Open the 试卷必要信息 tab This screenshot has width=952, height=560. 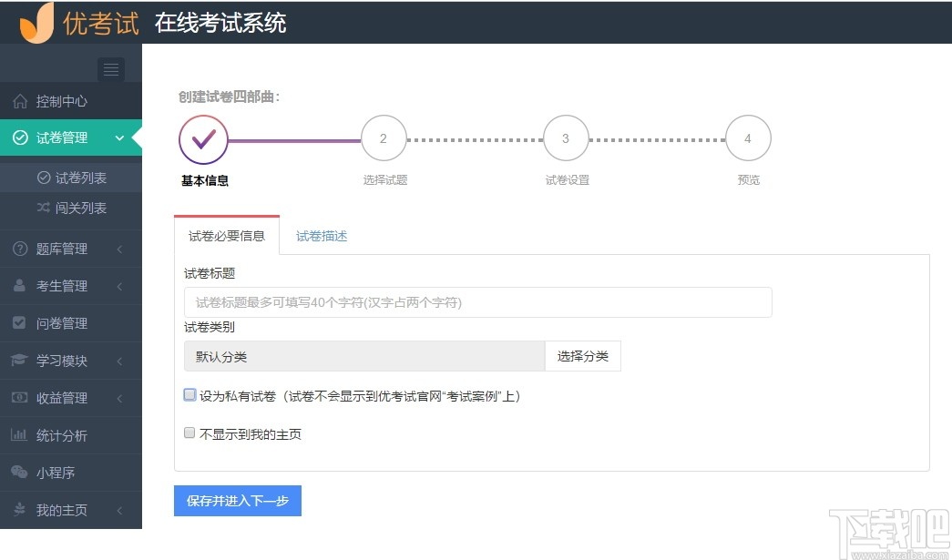point(226,235)
